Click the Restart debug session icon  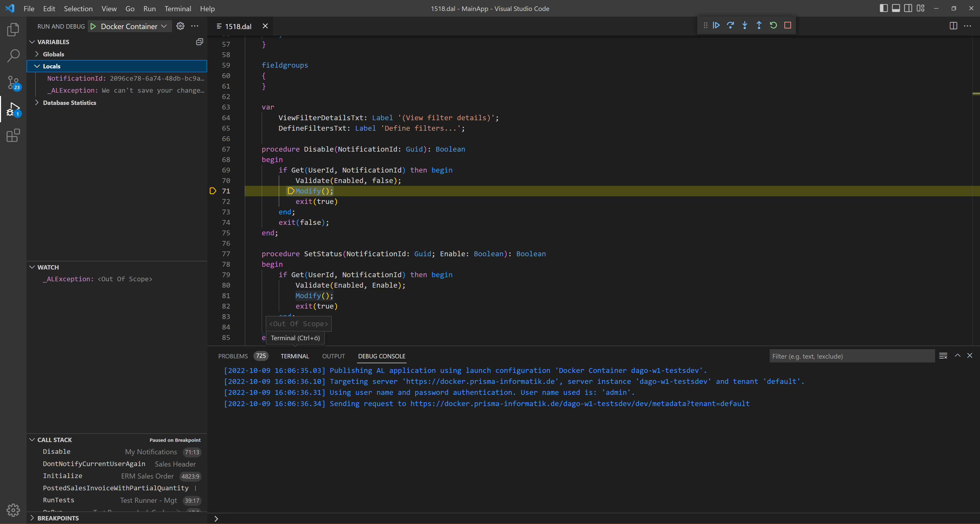[774, 25]
